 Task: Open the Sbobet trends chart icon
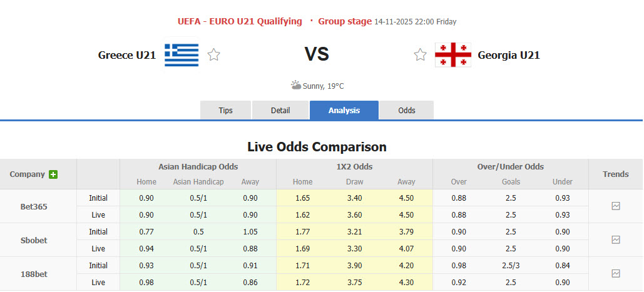[616, 239]
